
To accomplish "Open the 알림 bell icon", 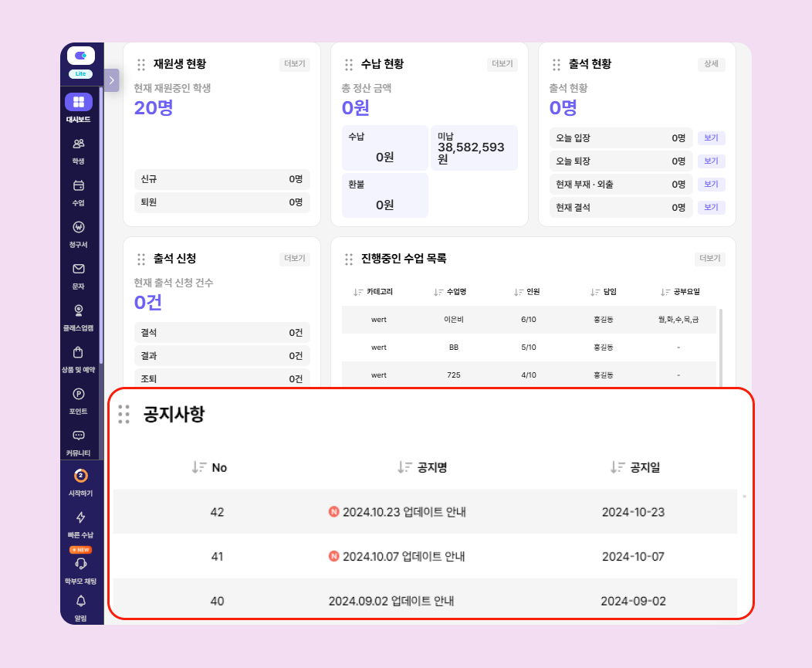I will coord(81,601).
